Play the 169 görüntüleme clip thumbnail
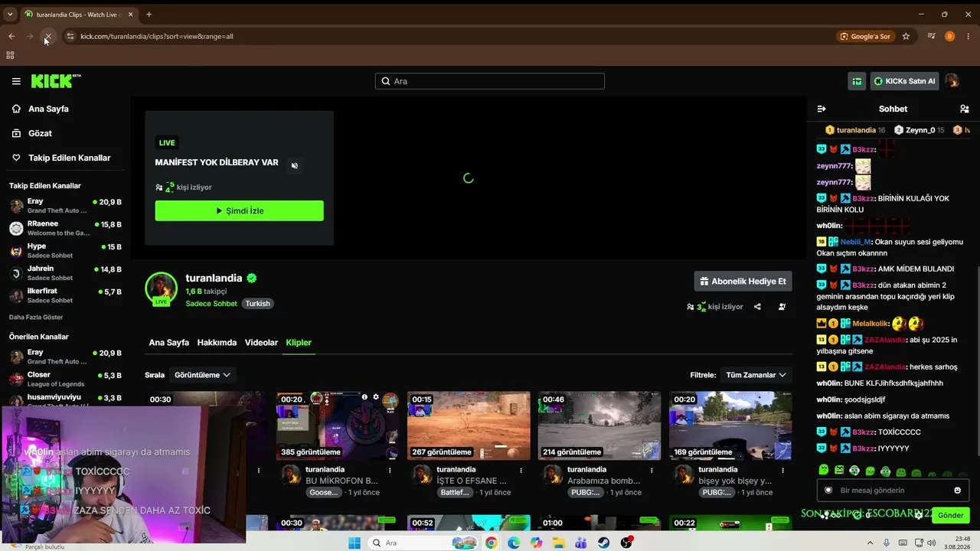980x551 pixels. click(730, 425)
